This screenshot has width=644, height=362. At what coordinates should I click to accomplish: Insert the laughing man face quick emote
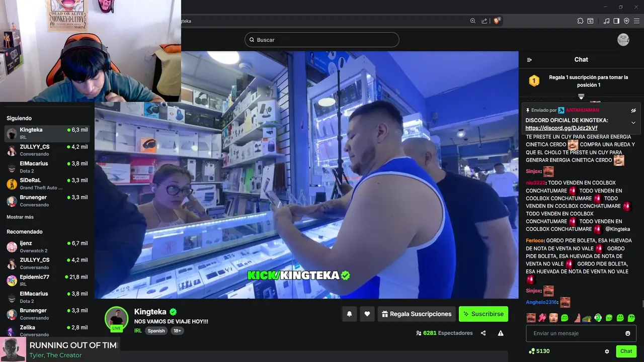[531, 318]
